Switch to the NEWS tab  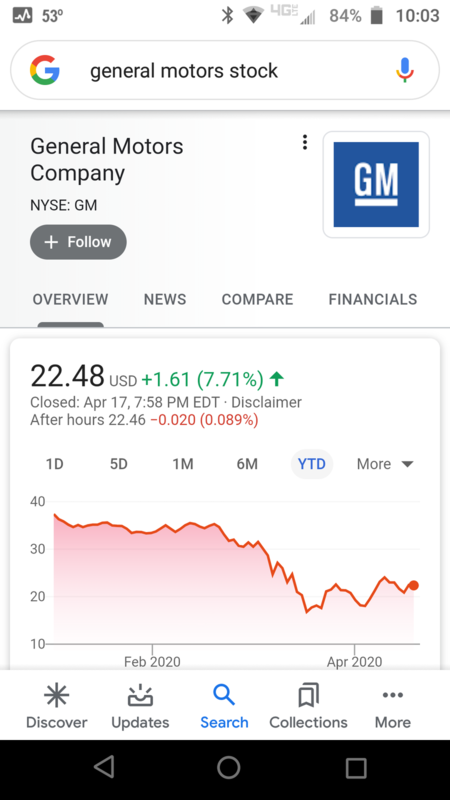165,299
